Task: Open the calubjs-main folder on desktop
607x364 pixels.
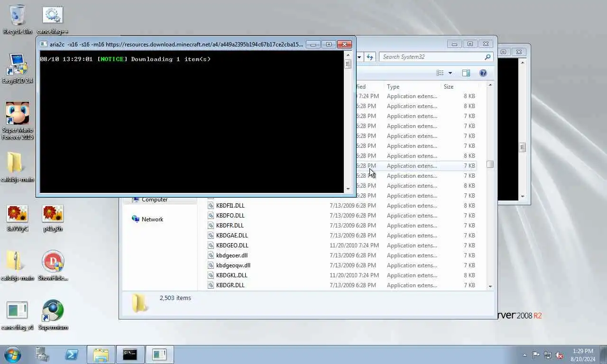Action: [17, 167]
